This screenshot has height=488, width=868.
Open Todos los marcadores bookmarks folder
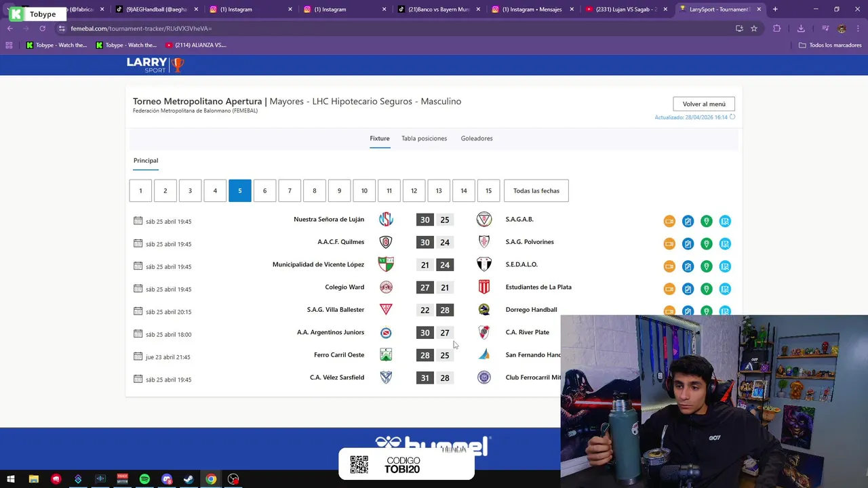tap(830, 45)
